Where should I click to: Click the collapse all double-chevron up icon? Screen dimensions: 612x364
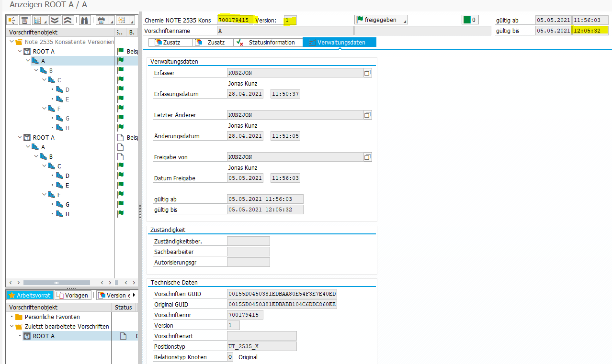click(68, 20)
